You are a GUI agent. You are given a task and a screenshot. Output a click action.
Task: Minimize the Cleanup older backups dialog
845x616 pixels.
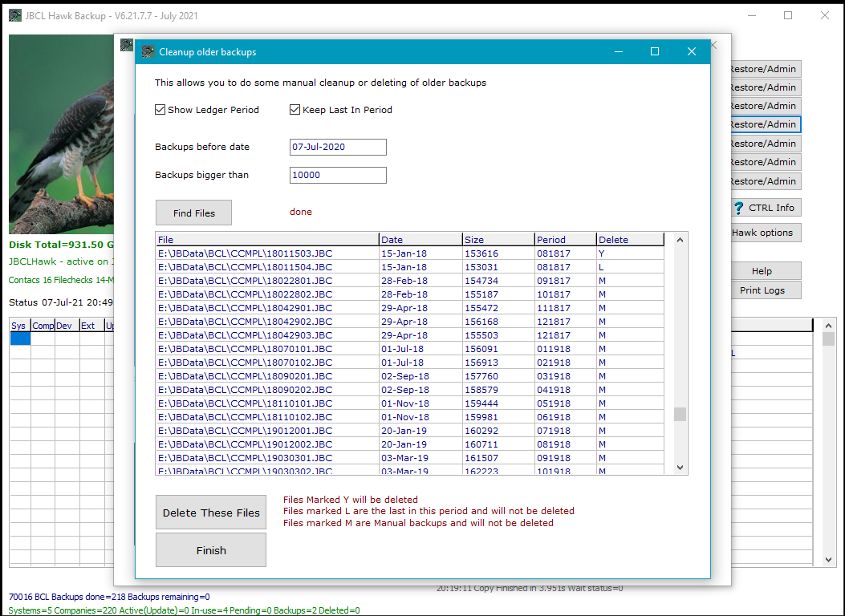(x=619, y=52)
